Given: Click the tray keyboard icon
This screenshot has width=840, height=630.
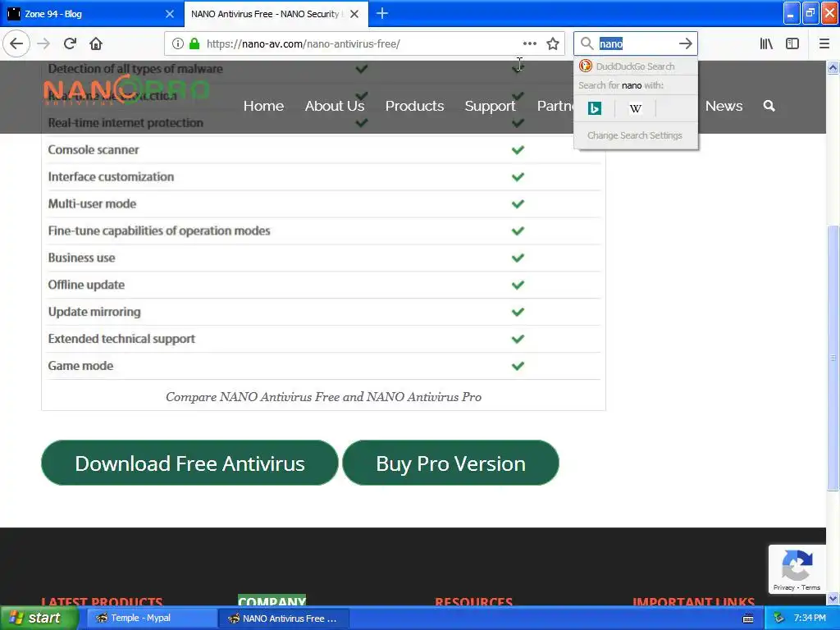Looking at the screenshot, I should [748, 619].
